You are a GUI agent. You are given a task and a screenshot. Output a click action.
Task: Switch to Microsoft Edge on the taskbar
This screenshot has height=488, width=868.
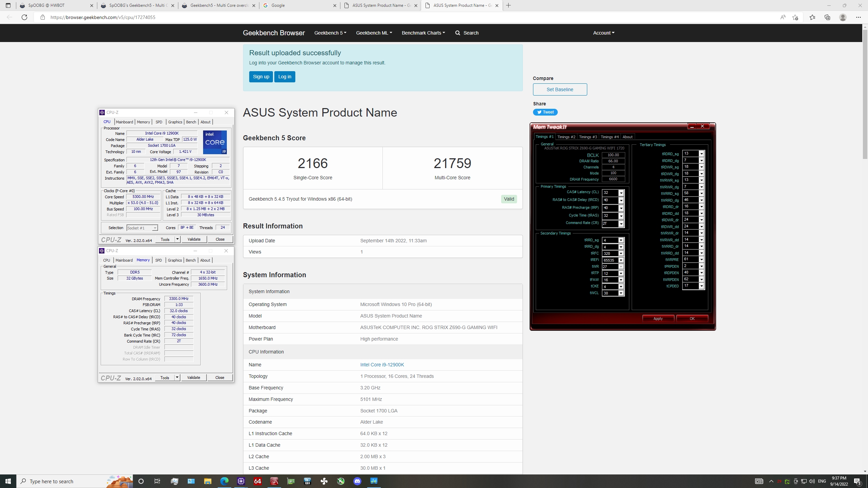224,481
